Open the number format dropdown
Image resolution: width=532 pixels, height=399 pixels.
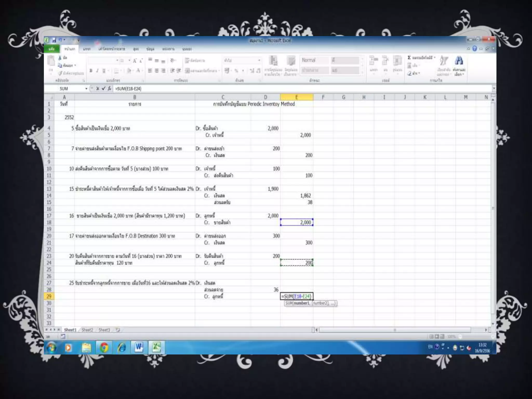259,61
